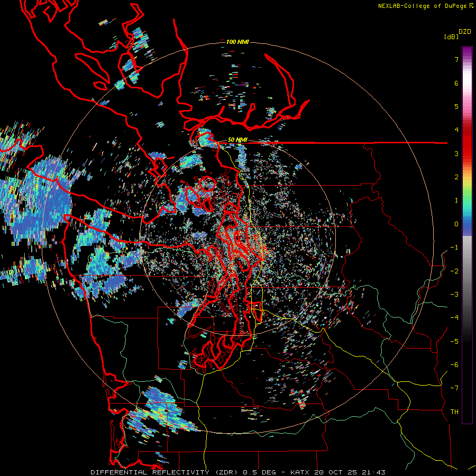This screenshot has width=476, height=476.
Task: Select the 50 NMI range ring label
Action: click(x=237, y=140)
